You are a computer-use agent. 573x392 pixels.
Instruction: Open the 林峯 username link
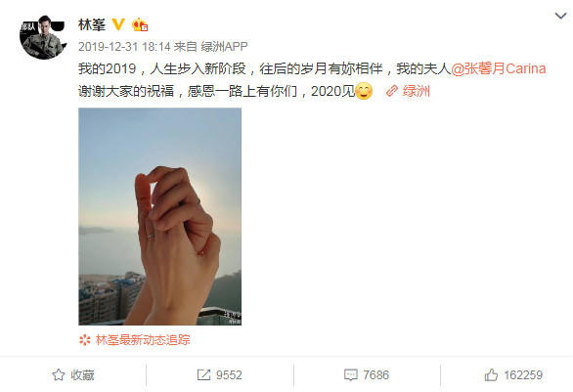92,24
